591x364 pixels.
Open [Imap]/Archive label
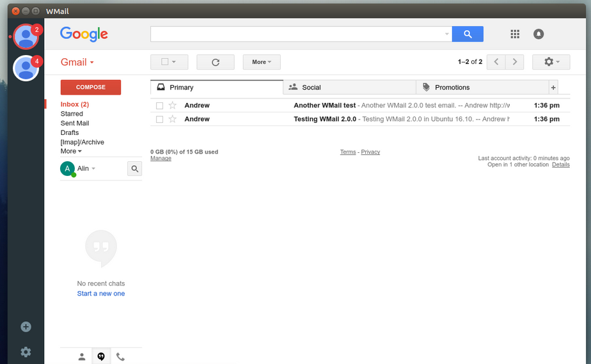click(x=82, y=142)
